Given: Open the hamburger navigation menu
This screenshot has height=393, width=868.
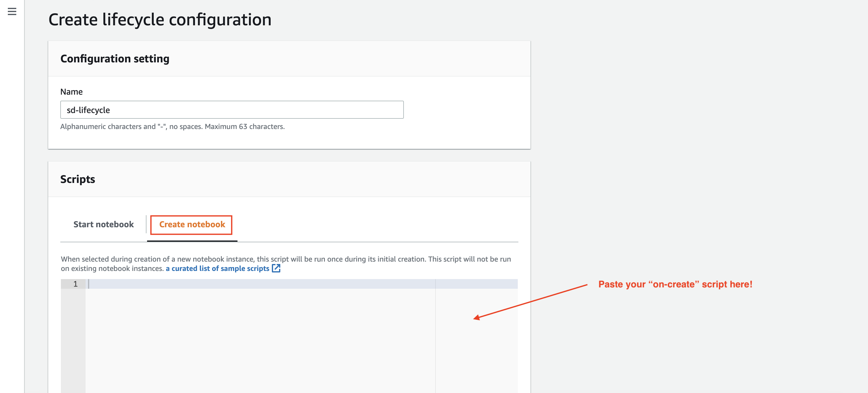Looking at the screenshot, I should (12, 12).
